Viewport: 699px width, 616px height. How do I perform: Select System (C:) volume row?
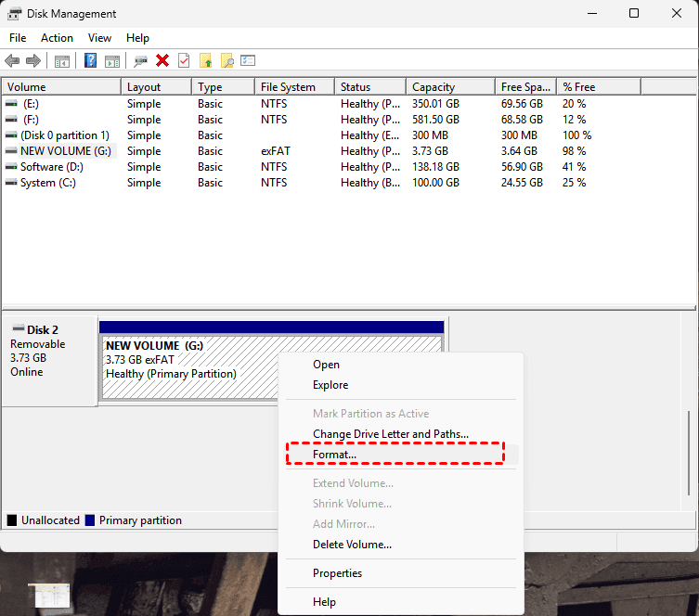coord(47,183)
